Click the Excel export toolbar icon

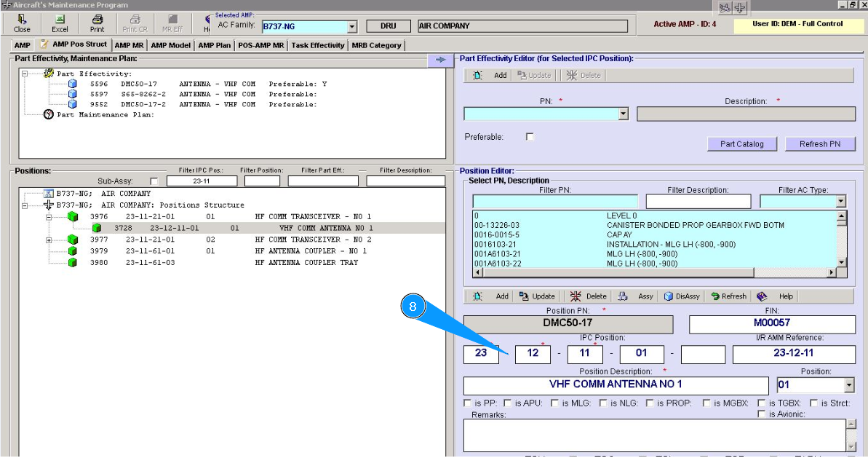click(60, 20)
